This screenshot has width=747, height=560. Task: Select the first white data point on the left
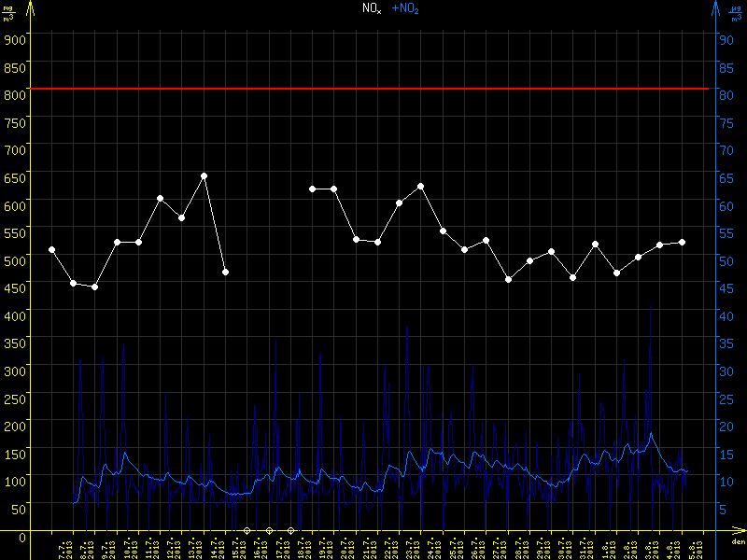[x=52, y=249]
